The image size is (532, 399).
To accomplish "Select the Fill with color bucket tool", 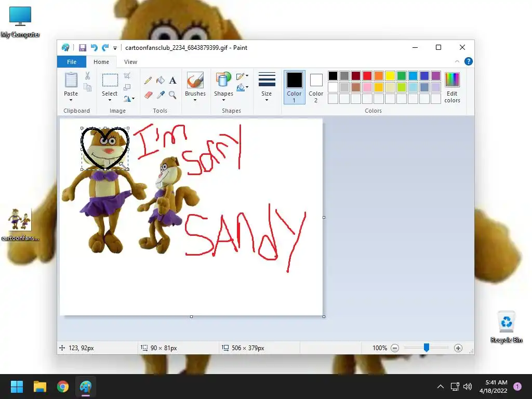I will [x=161, y=81].
